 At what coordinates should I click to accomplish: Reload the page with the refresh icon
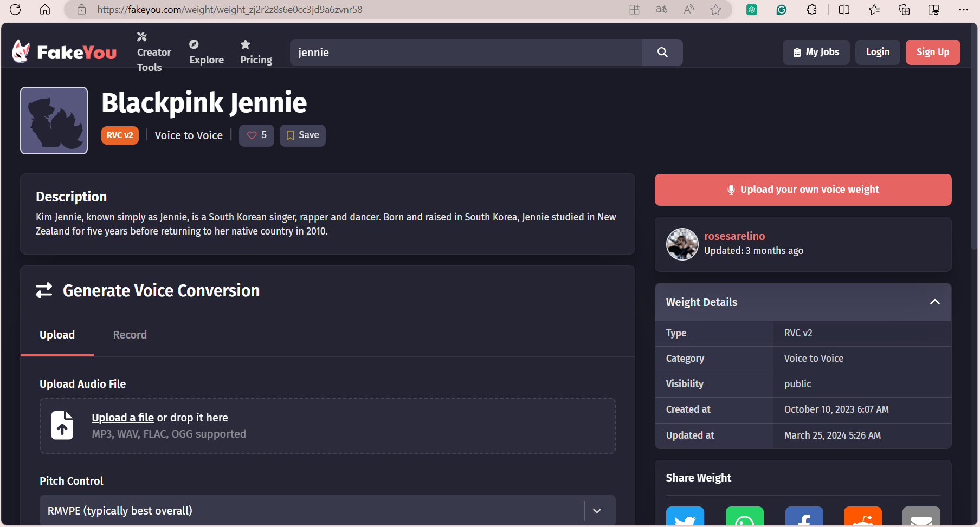click(15, 9)
